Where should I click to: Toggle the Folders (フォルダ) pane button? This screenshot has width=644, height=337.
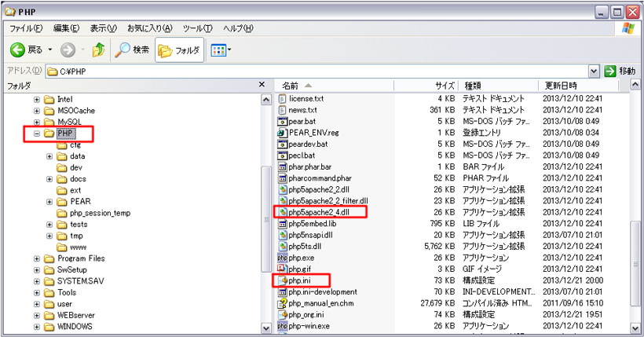tap(179, 50)
